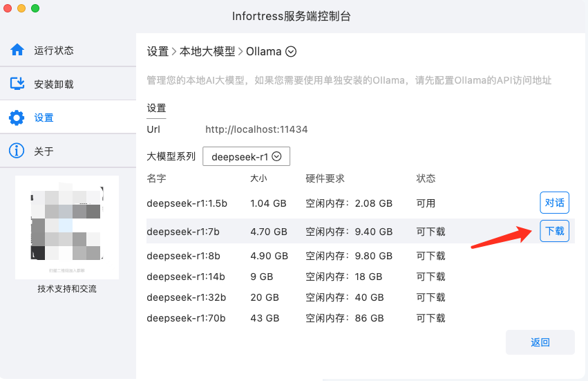This screenshot has height=381, width=588.
Task: Open the 安装卸载 sidebar item
Action: pos(68,84)
